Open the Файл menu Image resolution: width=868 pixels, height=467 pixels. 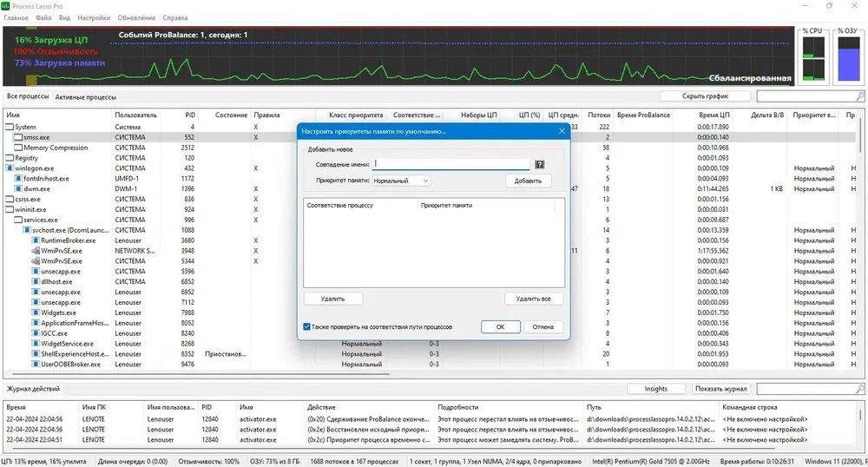pyautogui.click(x=43, y=17)
